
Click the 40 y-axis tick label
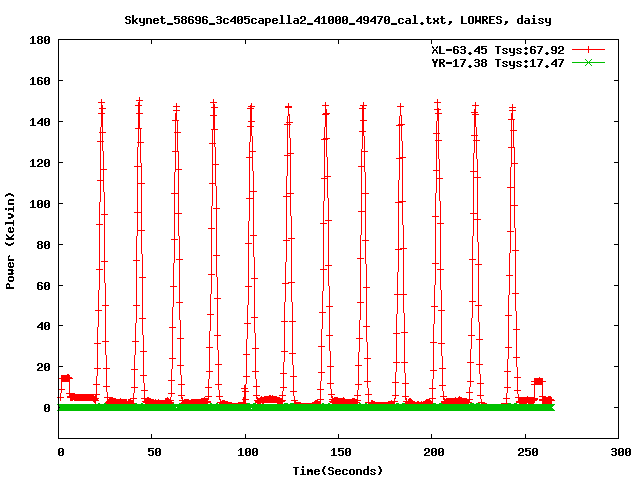43,326
